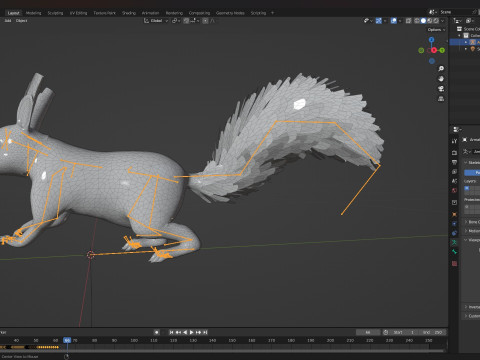Click the blue Z axis gizmo
The image size is (480, 360).
tap(432, 40)
